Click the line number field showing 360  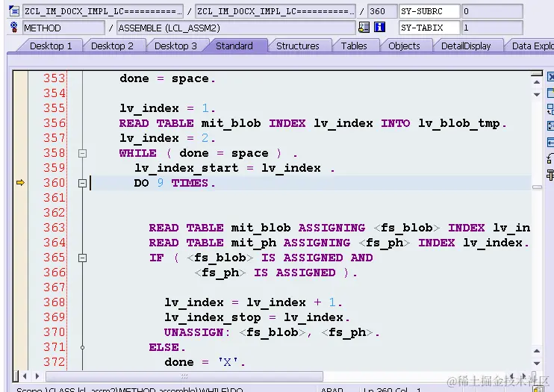[x=382, y=11]
